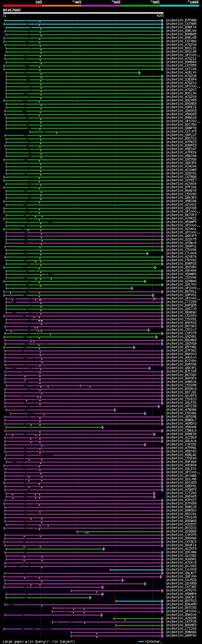Viewport: 202px width, 644px height.
Task: Click the white query ruler bar
Action: (x=83, y=13)
